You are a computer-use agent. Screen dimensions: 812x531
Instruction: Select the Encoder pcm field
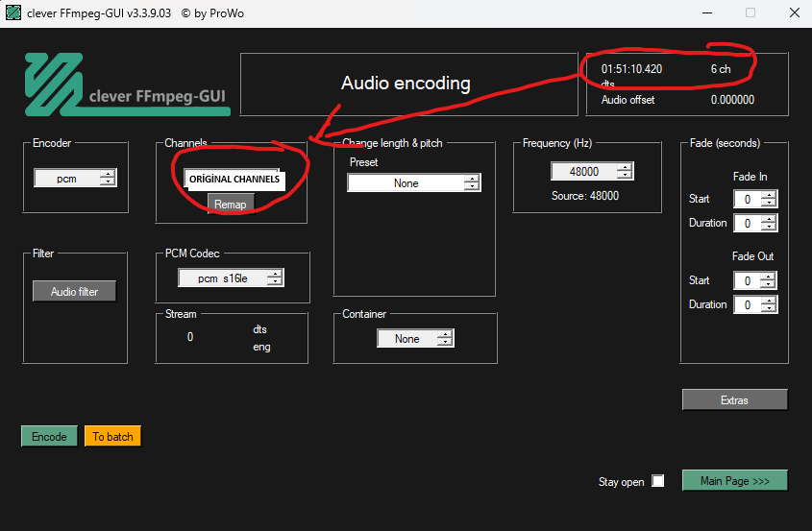67,179
